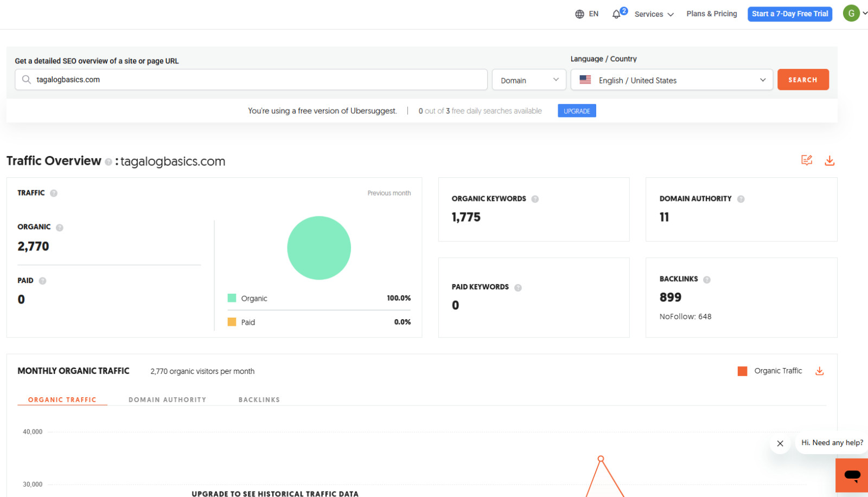Click the help icon next to Traffic Overview
Screen dimensions: 868x497
pyautogui.click(x=108, y=162)
